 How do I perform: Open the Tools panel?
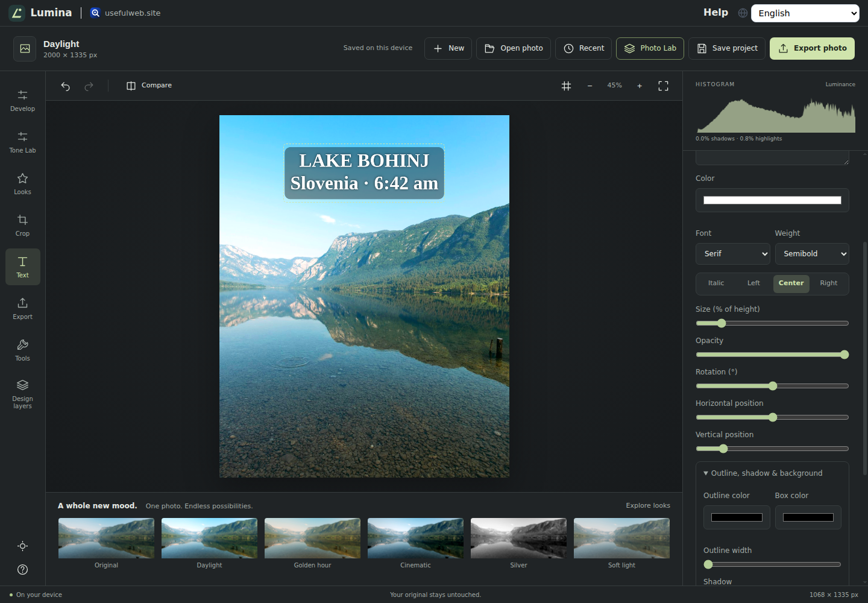(22, 350)
